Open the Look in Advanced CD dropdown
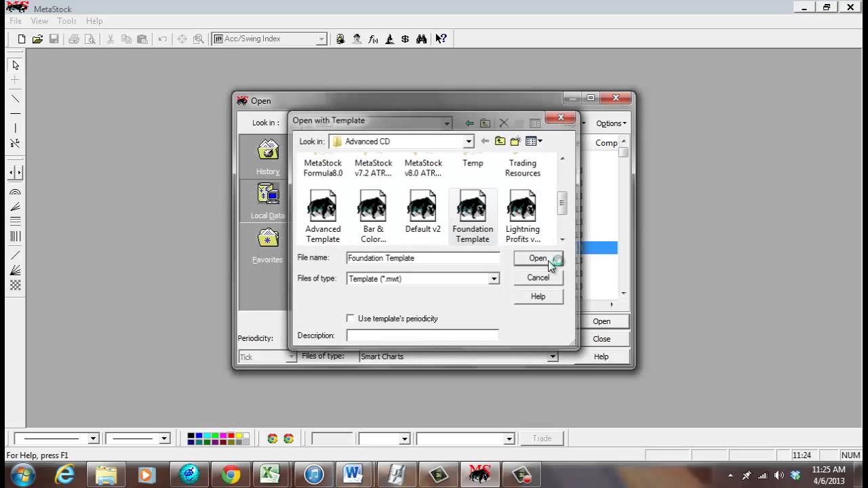Viewport: 868px width, 488px height. click(468, 142)
